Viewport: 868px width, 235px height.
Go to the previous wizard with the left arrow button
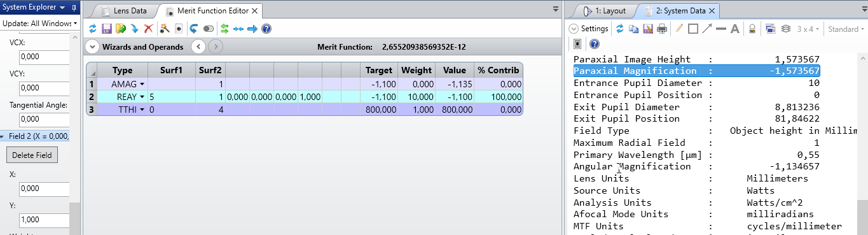(x=198, y=46)
